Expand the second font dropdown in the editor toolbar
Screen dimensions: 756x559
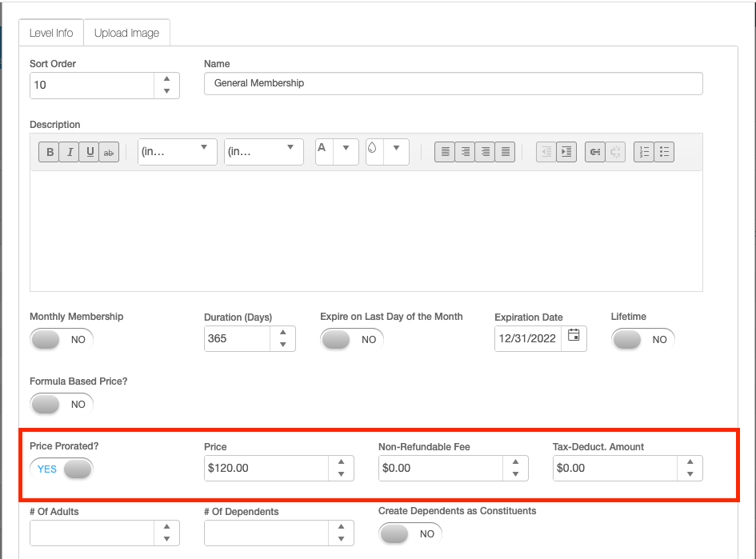pyautogui.click(x=290, y=148)
